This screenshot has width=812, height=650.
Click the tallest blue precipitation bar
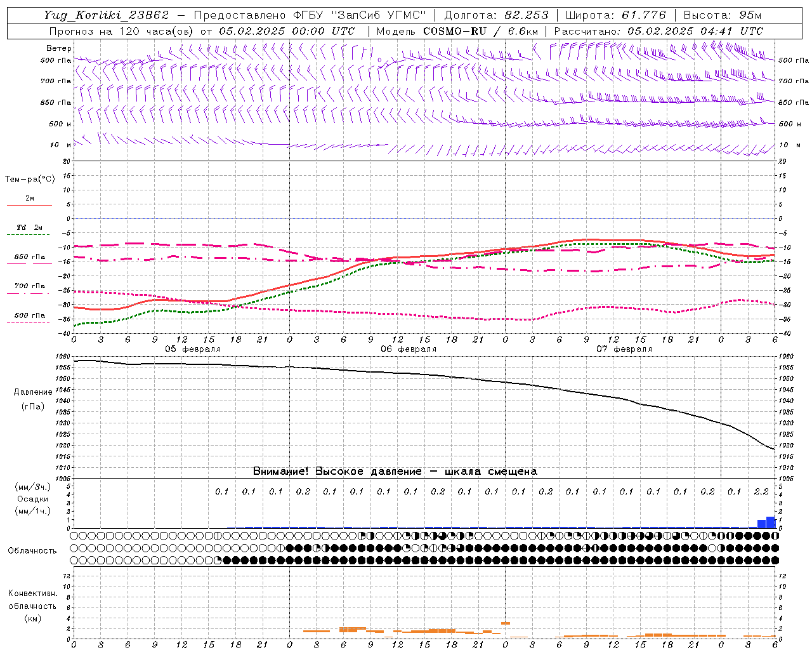point(771,522)
